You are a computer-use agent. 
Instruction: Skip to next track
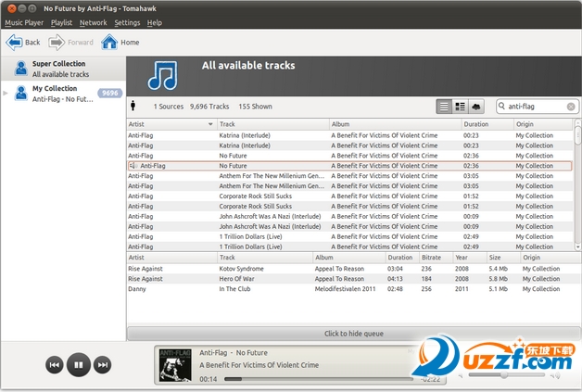coord(103,365)
